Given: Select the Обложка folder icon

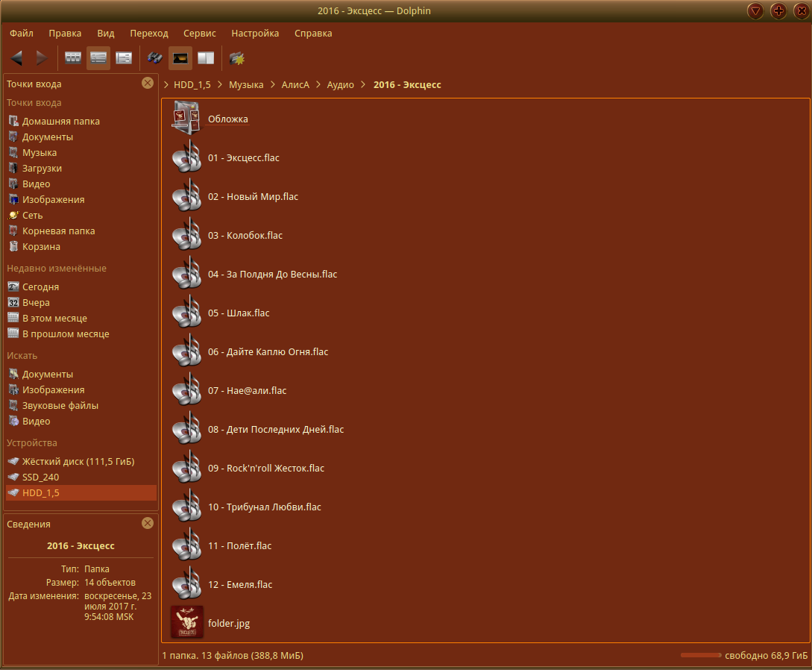Looking at the screenshot, I should click(x=186, y=118).
